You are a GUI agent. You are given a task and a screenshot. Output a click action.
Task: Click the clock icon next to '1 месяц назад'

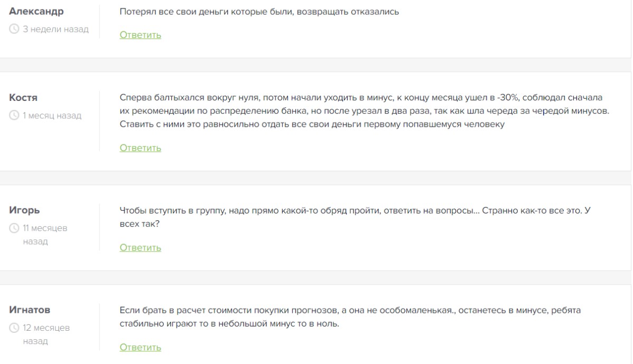(x=14, y=115)
